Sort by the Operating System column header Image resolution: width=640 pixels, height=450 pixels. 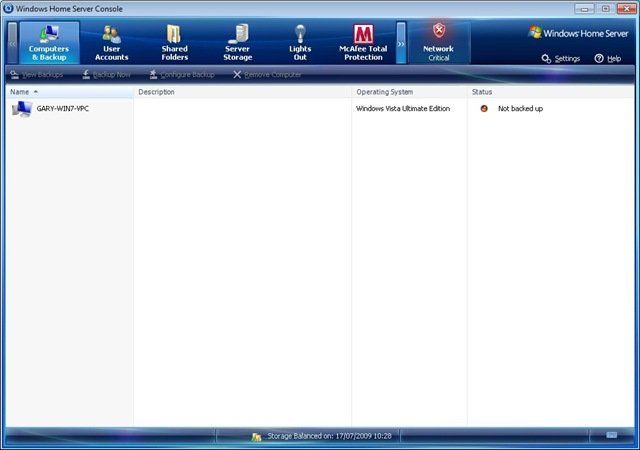pyautogui.click(x=409, y=92)
